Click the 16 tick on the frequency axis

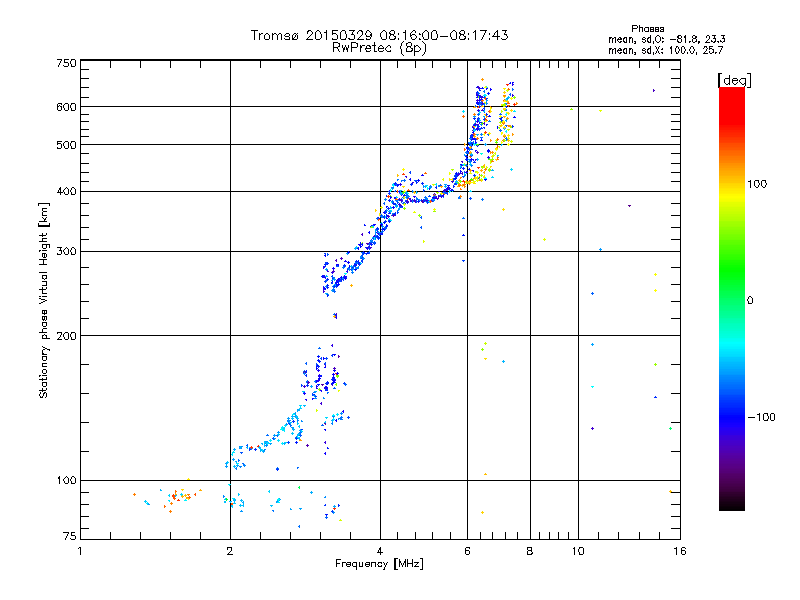pos(678,551)
